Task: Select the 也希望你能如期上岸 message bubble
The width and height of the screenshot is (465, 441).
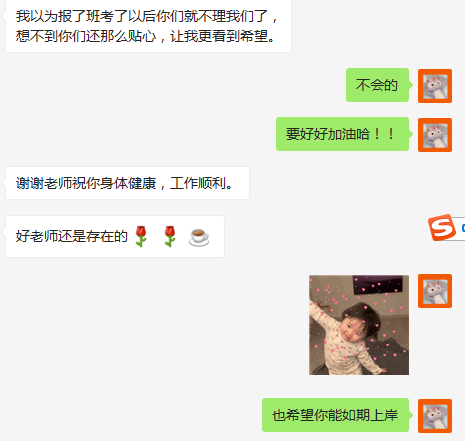Action: (335, 415)
